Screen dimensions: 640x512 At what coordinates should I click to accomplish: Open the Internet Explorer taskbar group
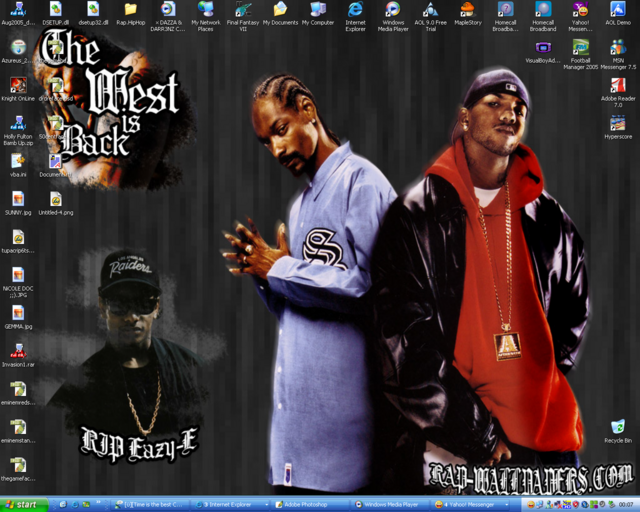tap(231, 505)
